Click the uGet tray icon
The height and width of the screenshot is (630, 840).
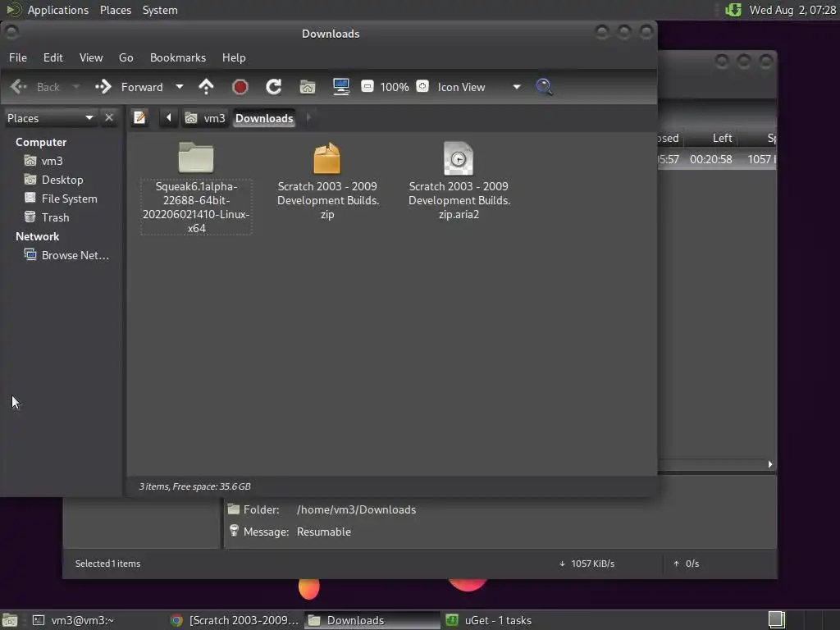pos(733,10)
